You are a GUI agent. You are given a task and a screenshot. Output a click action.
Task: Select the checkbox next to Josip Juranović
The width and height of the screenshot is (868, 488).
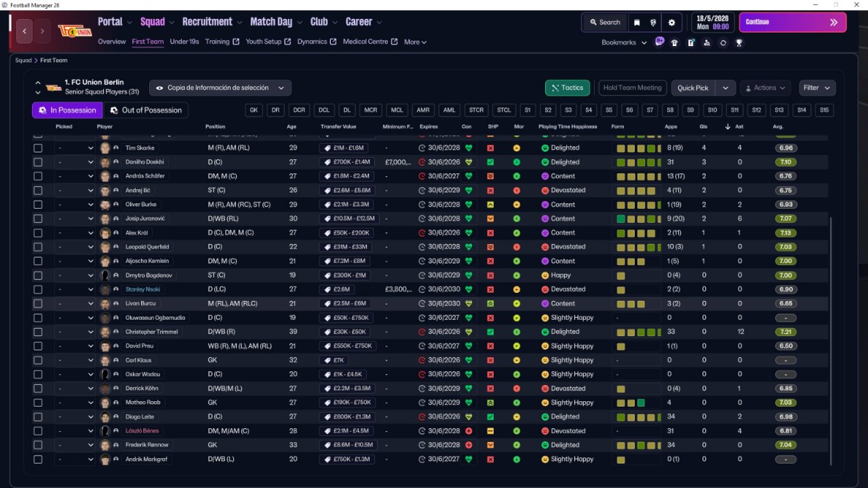(x=38, y=219)
